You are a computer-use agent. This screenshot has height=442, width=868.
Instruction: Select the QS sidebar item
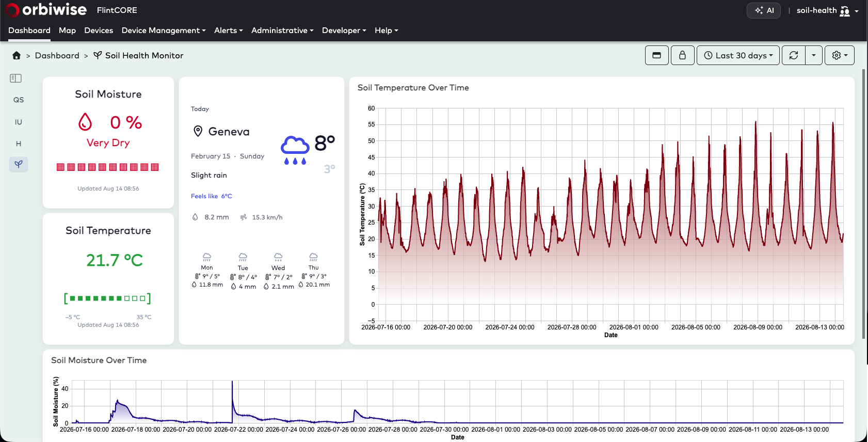[19, 100]
